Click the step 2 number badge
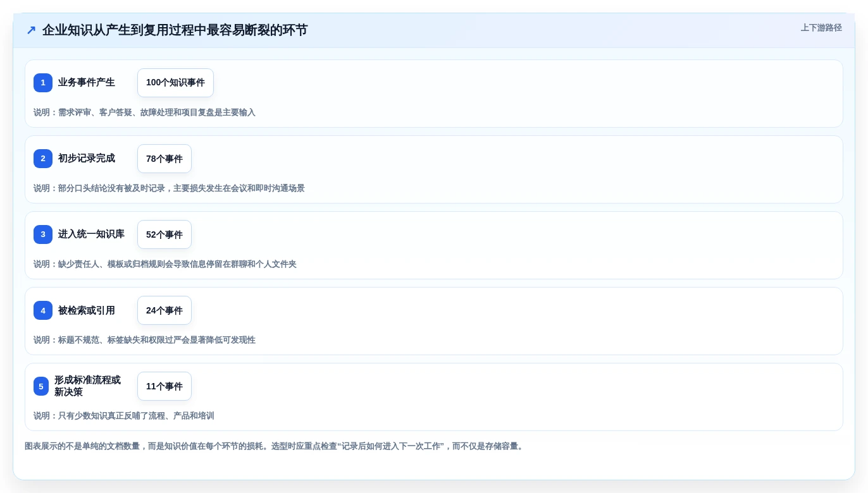Screen dimensions: 868x493 [43, 159]
